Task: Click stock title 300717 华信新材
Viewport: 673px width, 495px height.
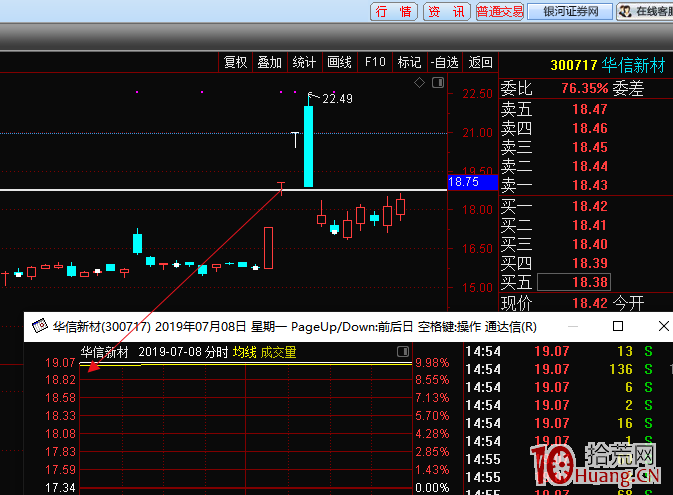Action: (608, 65)
